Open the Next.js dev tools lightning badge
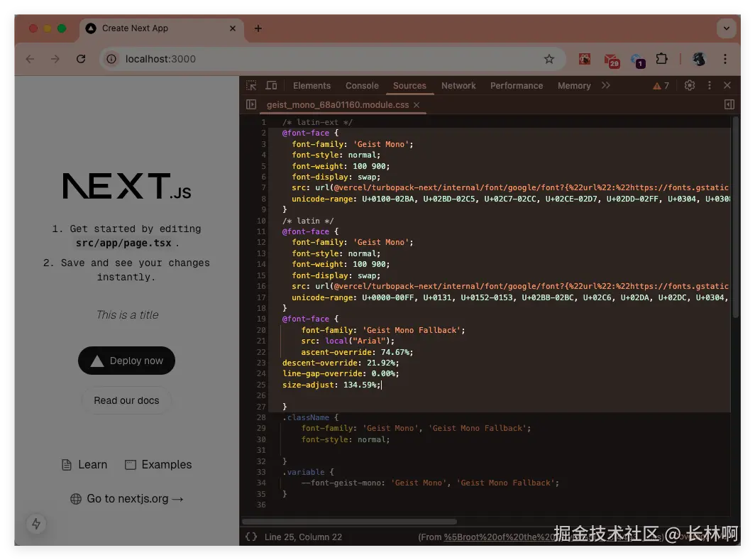Image resolution: width=755 pixels, height=560 pixels. point(36,524)
